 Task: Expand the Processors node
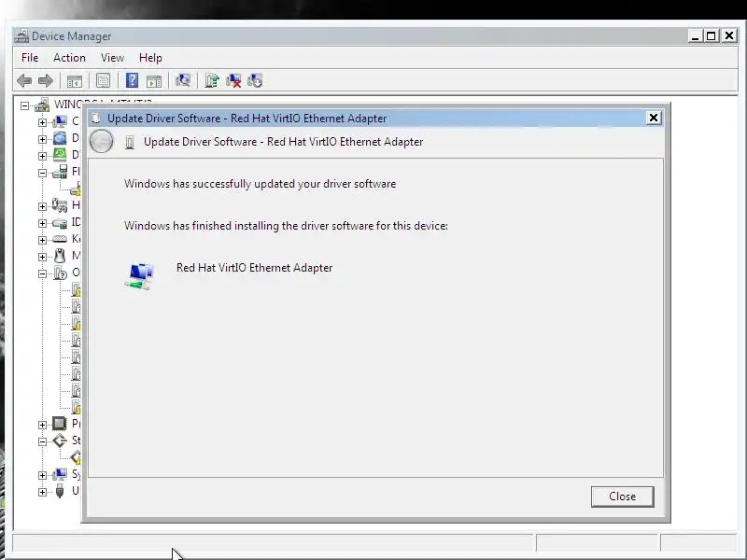pyautogui.click(x=42, y=425)
